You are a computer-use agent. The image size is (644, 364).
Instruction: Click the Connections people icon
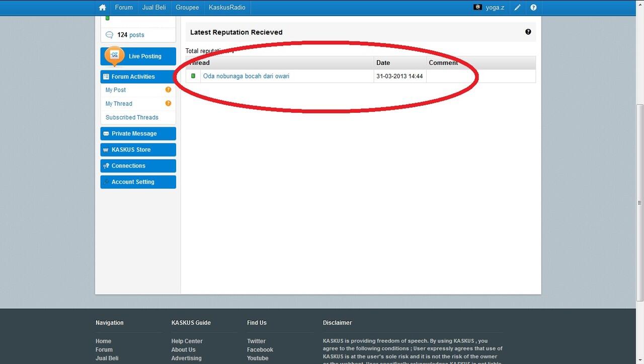coord(106,166)
